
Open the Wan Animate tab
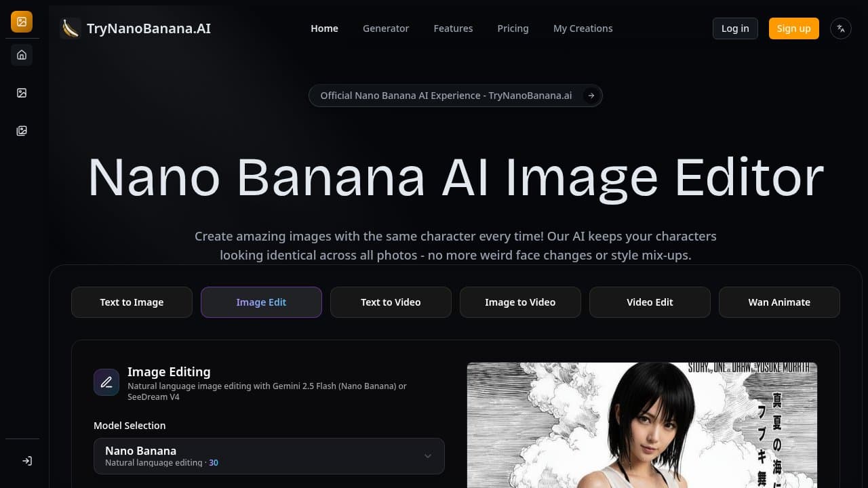click(x=779, y=302)
